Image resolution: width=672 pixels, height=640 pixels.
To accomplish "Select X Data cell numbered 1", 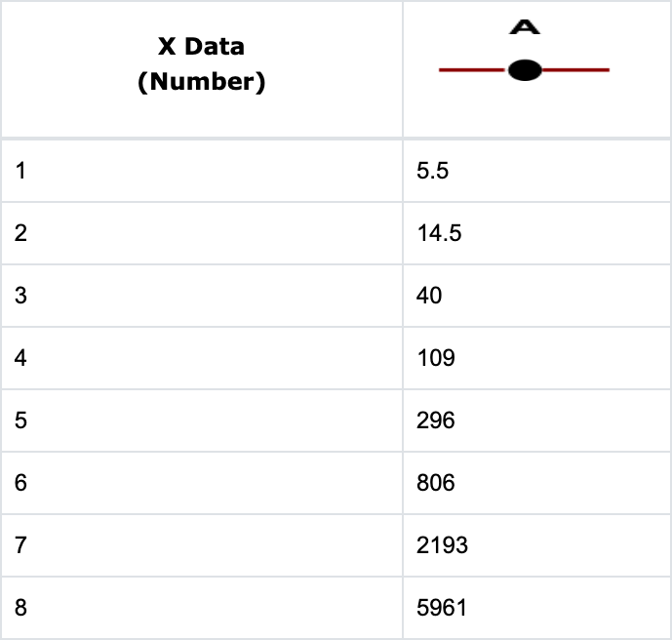I will pyautogui.click(x=20, y=171).
